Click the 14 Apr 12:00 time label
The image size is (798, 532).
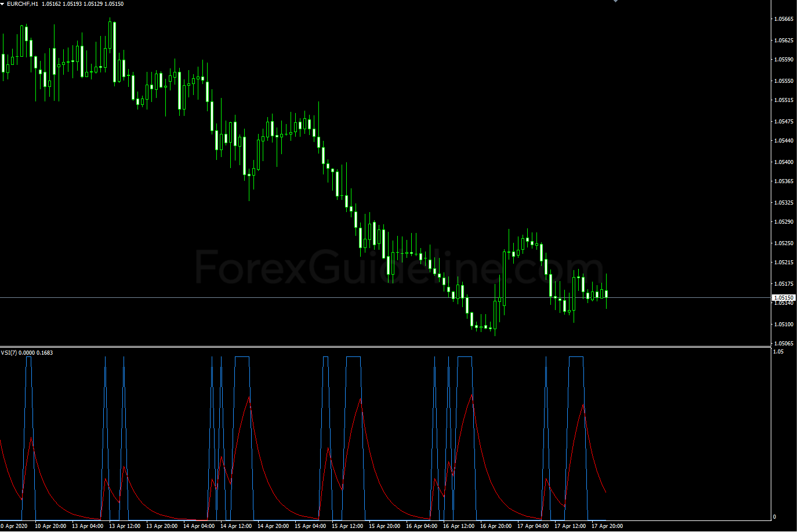coord(236,526)
